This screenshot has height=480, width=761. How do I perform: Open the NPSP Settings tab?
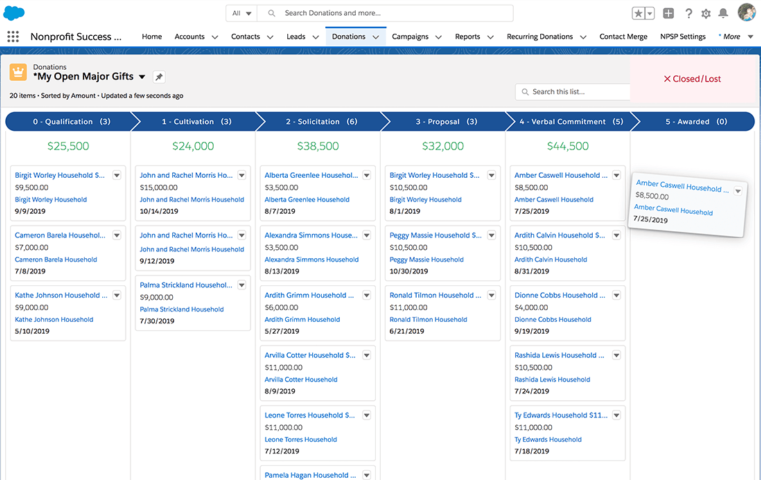683,37
